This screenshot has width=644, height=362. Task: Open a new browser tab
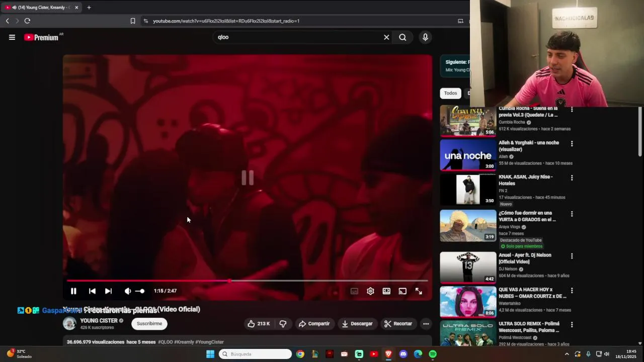pos(89,8)
